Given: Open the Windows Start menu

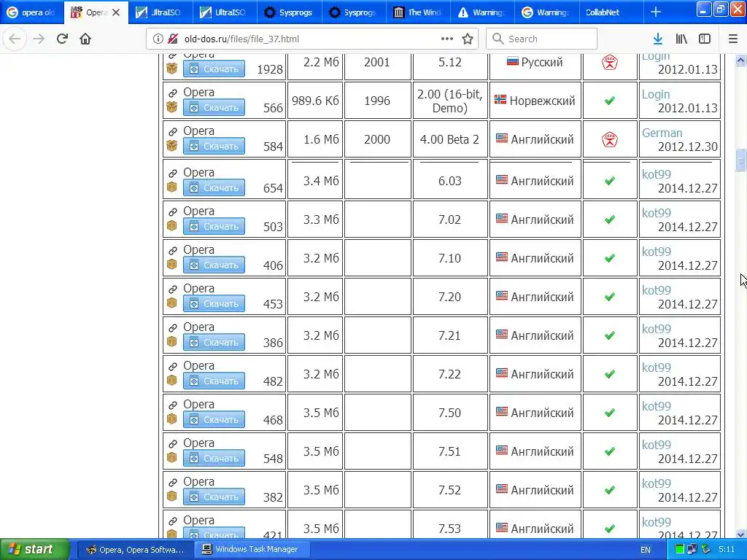Looking at the screenshot, I should coord(35,549).
